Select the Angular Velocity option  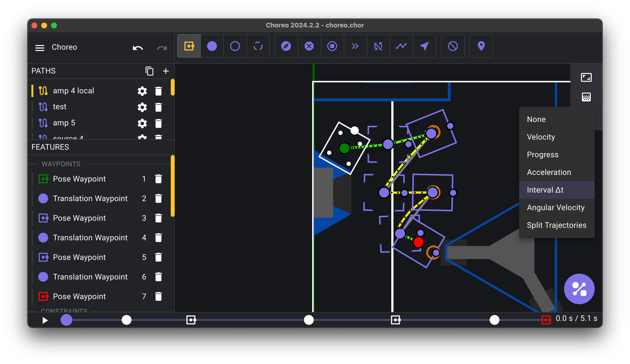tap(555, 207)
